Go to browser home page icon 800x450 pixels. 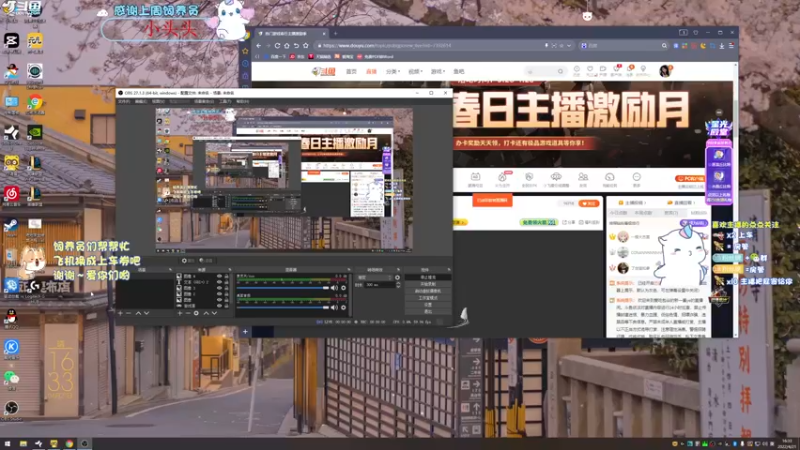pyautogui.click(x=287, y=45)
